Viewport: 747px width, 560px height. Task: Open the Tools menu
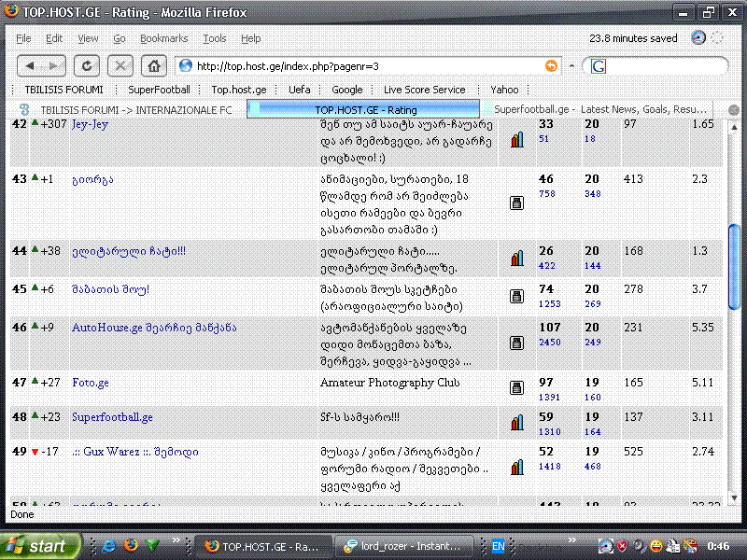click(215, 38)
